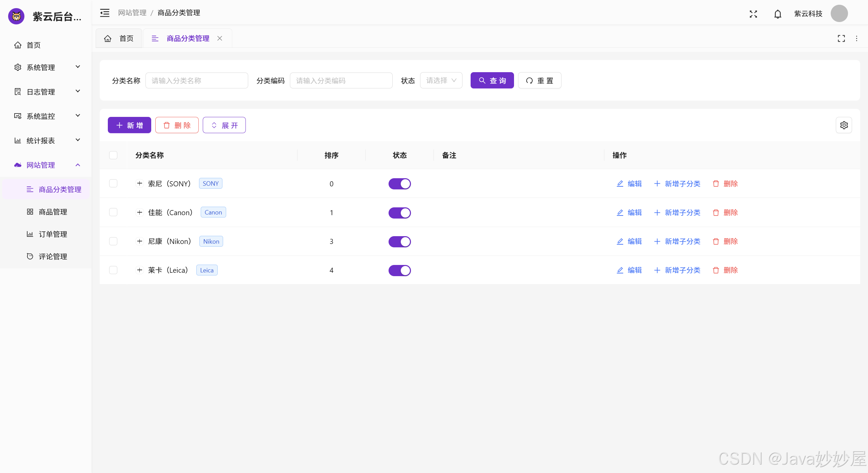Image resolution: width=868 pixels, height=473 pixels.
Task: Maximize content area via tab bar icon
Action: pyautogui.click(x=841, y=39)
